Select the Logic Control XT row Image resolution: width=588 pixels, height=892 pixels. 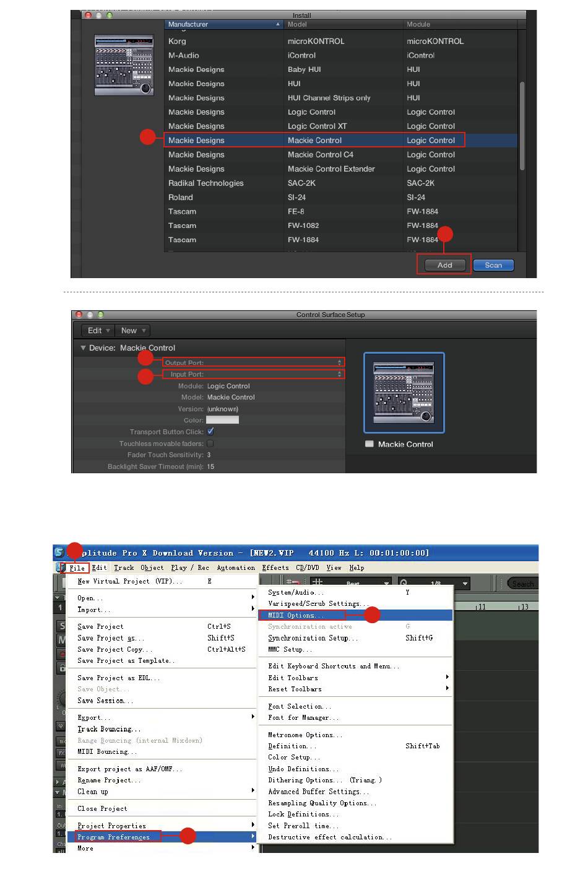(340, 126)
